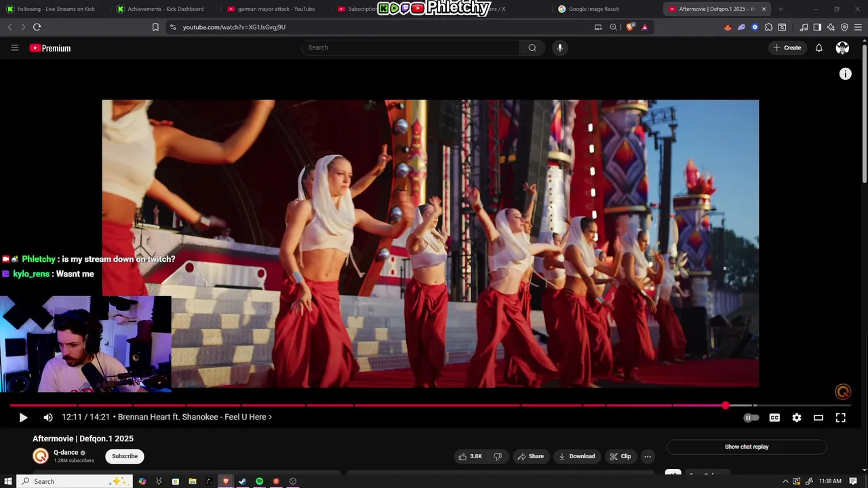Switch to theater mode
The width and height of the screenshot is (868, 488).
click(x=818, y=418)
